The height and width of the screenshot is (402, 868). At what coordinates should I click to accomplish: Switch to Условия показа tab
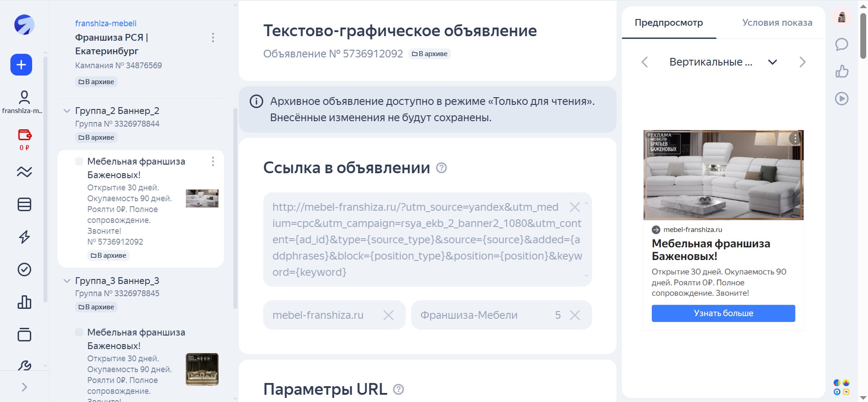click(777, 23)
